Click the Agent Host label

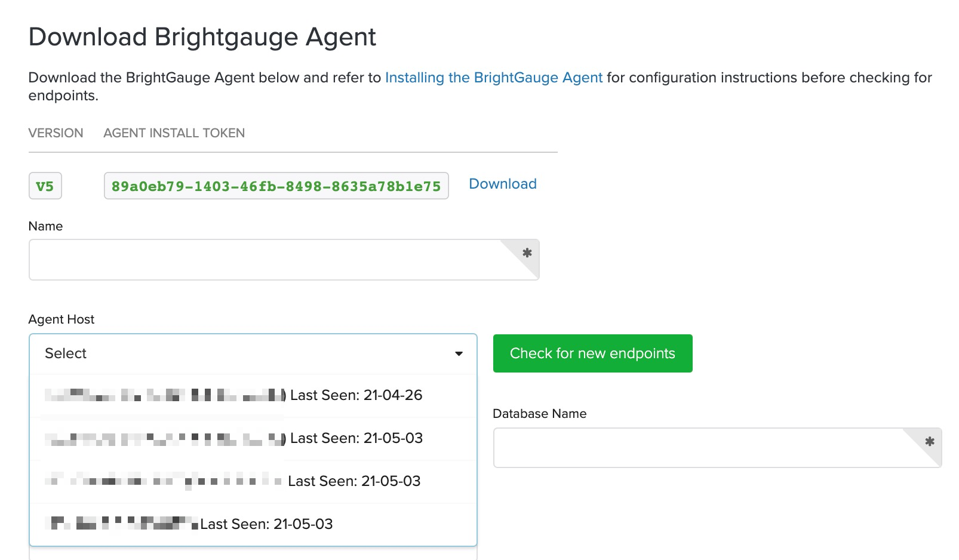click(62, 319)
